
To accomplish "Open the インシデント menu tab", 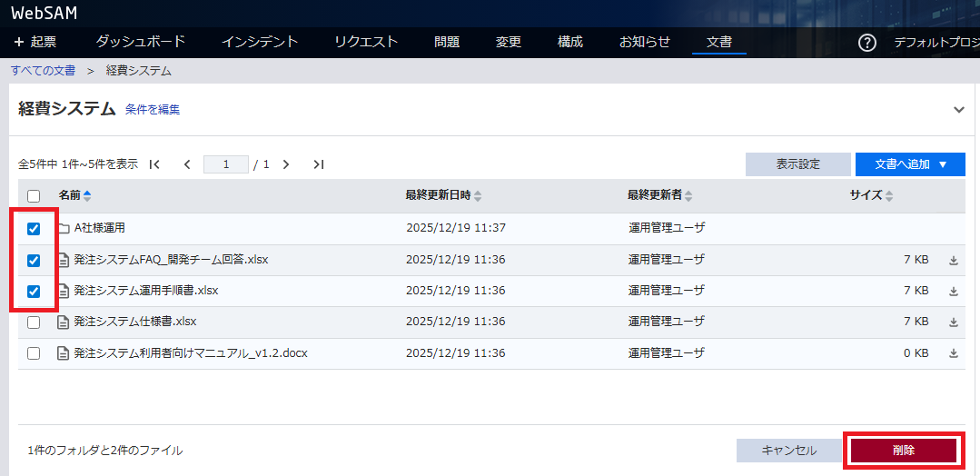I will pos(260,42).
